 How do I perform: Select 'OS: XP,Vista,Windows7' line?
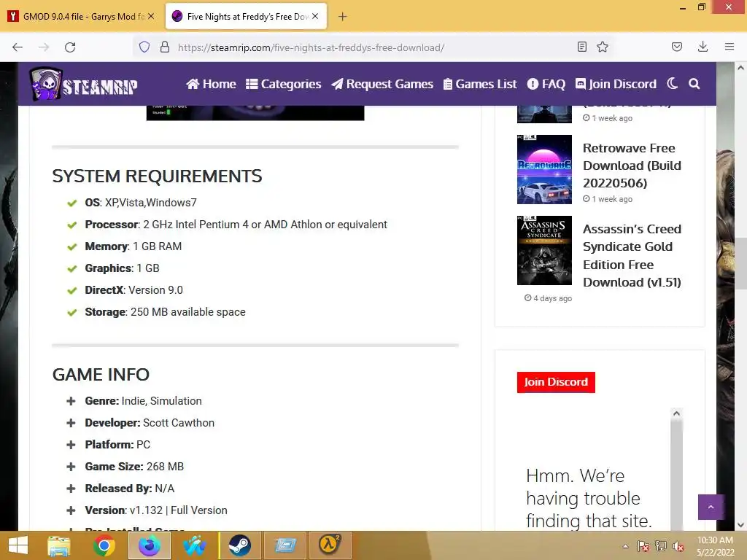pos(141,203)
